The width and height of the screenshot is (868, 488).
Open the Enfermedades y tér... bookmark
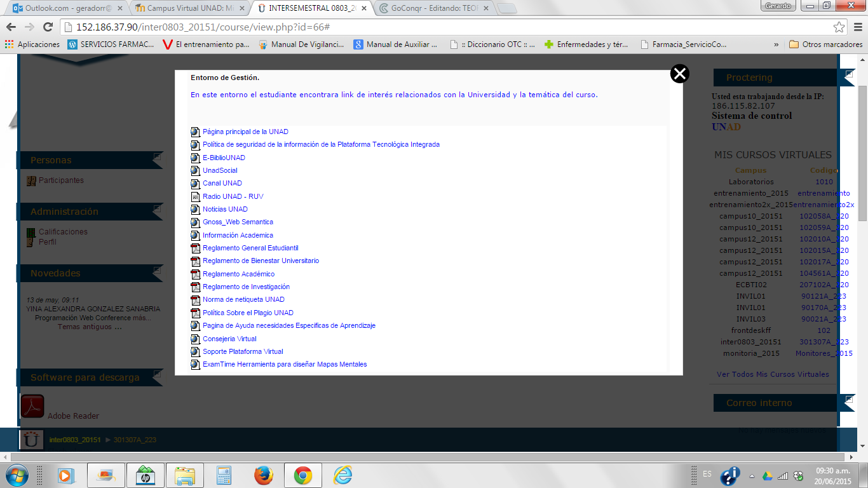[x=587, y=44]
